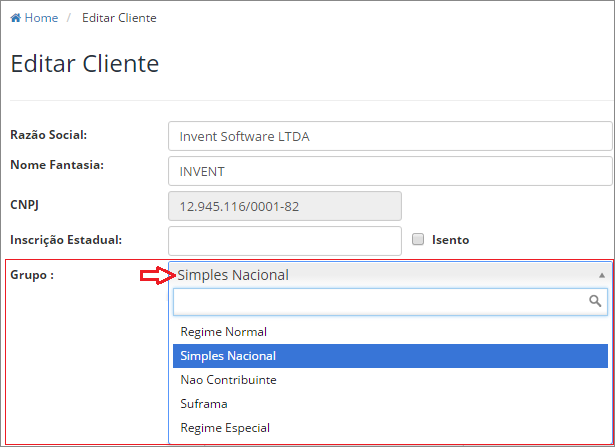This screenshot has height=447, width=615.
Task: Click the house icon in the breadcrumb
Action: coord(15,18)
